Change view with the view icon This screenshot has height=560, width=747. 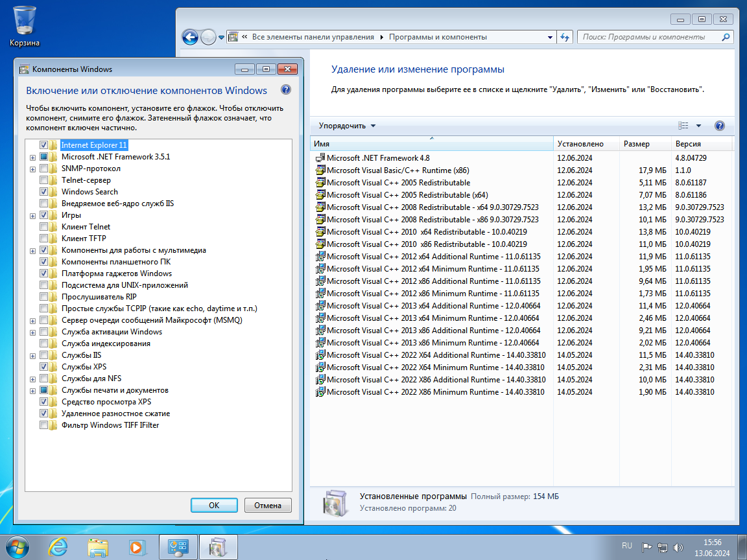(683, 126)
